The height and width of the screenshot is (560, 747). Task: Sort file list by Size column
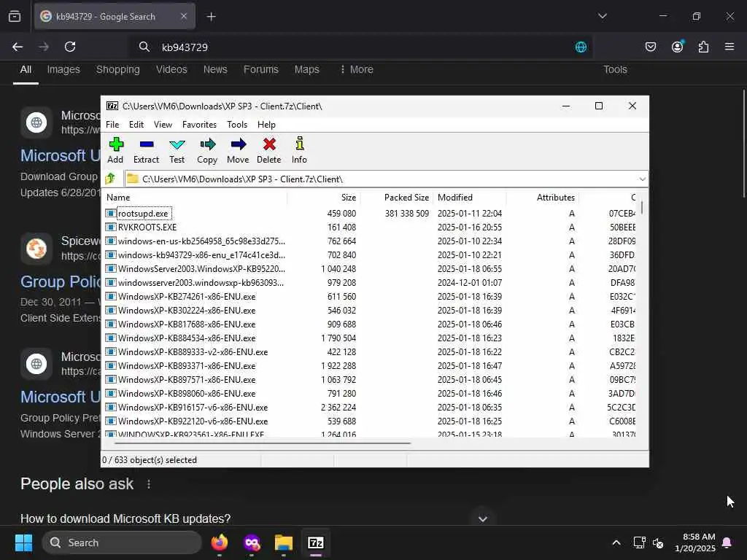[x=323, y=197]
